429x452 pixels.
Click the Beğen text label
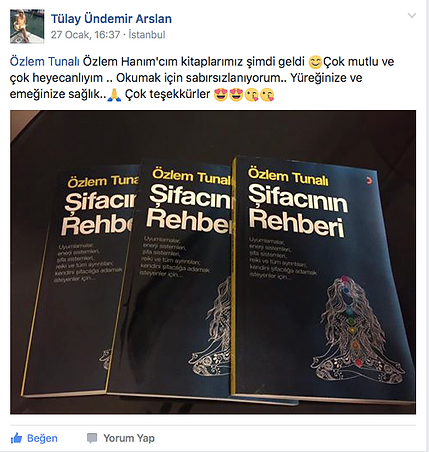(x=42, y=438)
